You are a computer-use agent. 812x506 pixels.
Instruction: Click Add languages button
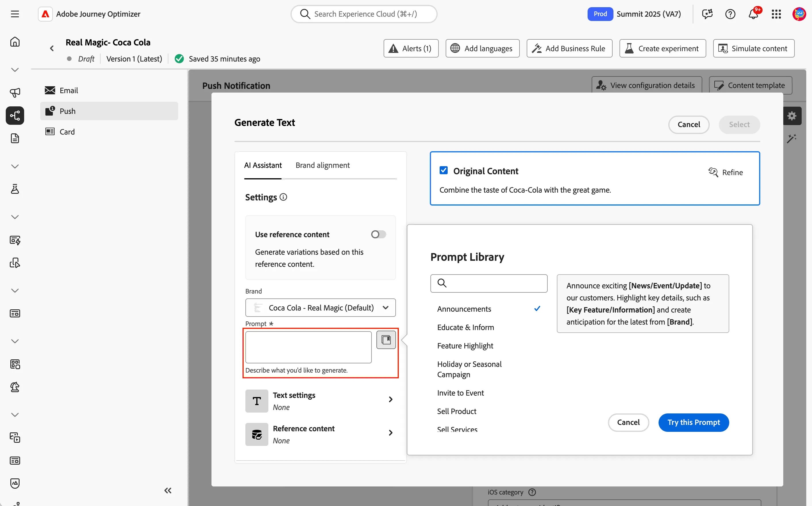coord(483,49)
